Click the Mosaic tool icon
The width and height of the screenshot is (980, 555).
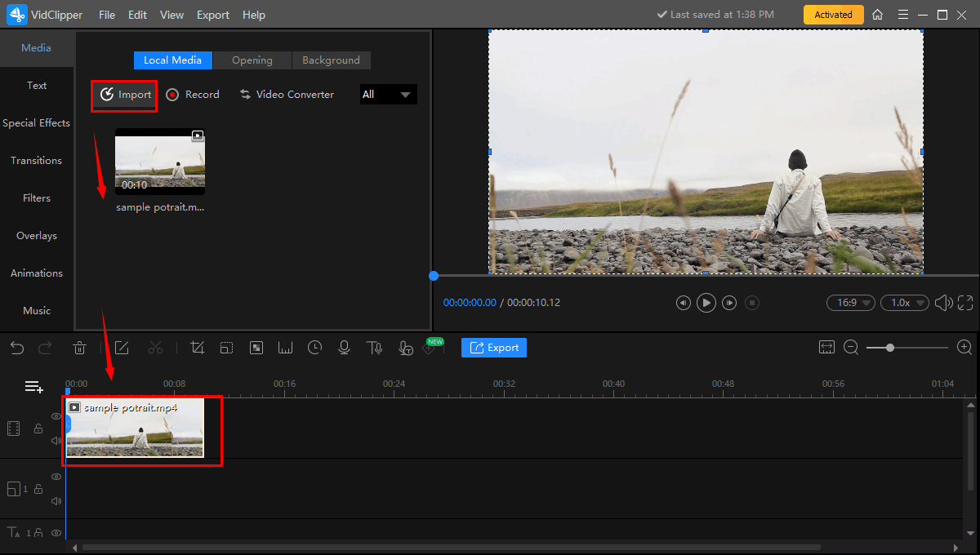coord(256,348)
